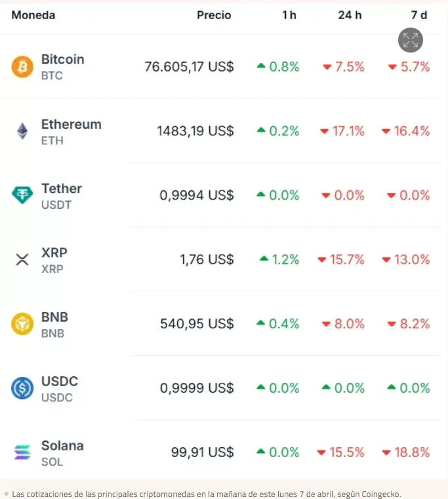The height and width of the screenshot is (499, 448).
Task: Select the BNB coin icon
Action: pyautogui.click(x=22, y=324)
